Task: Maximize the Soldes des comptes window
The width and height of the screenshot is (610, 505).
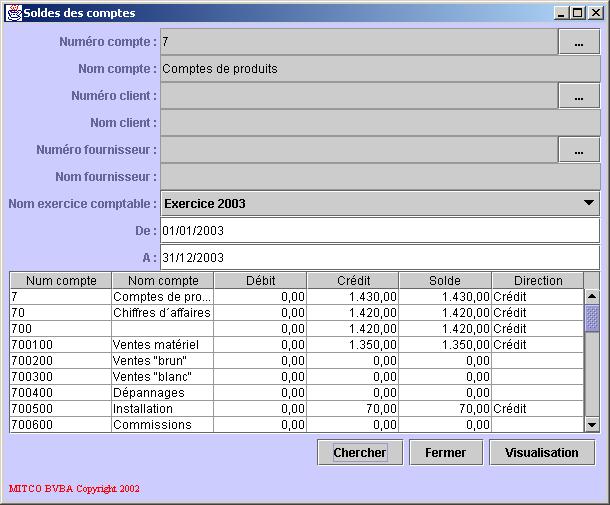Action: click(578, 13)
